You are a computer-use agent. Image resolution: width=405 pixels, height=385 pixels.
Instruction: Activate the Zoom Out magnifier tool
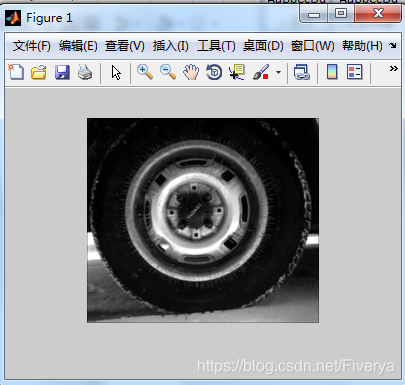168,72
